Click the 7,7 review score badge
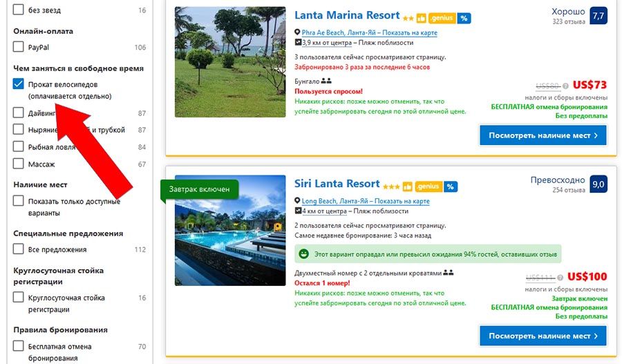Image resolution: width=622 pixels, height=364 pixels. click(x=599, y=16)
